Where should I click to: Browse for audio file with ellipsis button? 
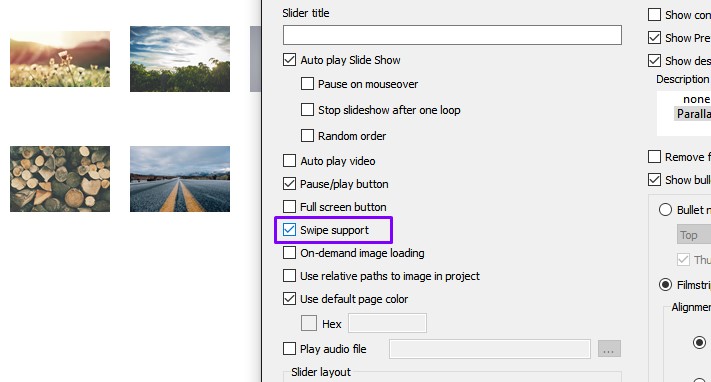[609, 349]
